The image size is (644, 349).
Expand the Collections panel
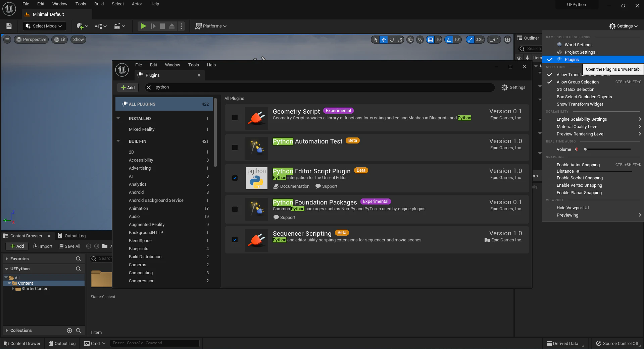coord(6,331)
